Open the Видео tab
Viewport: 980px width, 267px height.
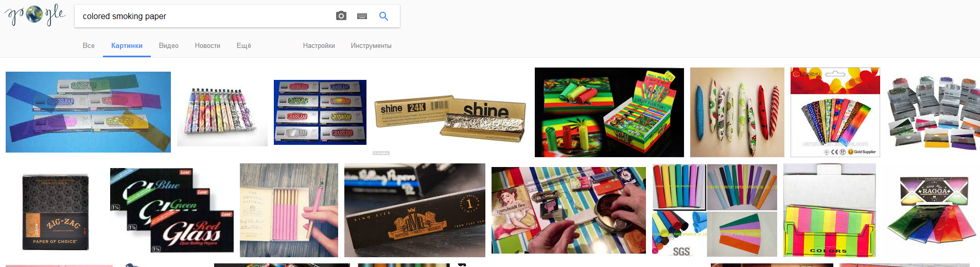coord(169,45)
